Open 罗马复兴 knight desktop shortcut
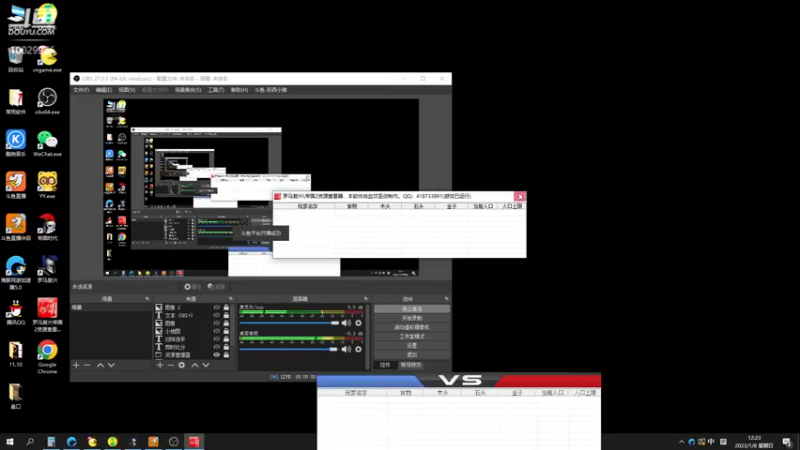 coord(47,269)
